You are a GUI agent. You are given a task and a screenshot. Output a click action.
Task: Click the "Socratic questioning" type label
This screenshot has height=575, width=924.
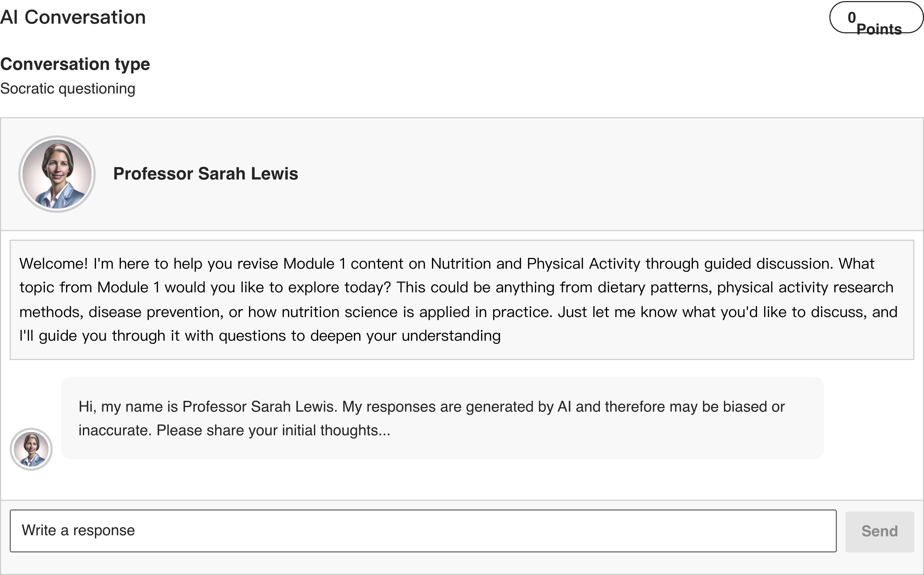pyautogui.click(x=68, y=89)
